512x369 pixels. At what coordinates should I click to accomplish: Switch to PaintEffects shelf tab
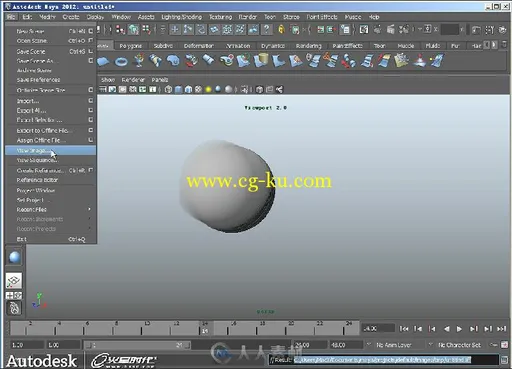(x=347, y=46)
